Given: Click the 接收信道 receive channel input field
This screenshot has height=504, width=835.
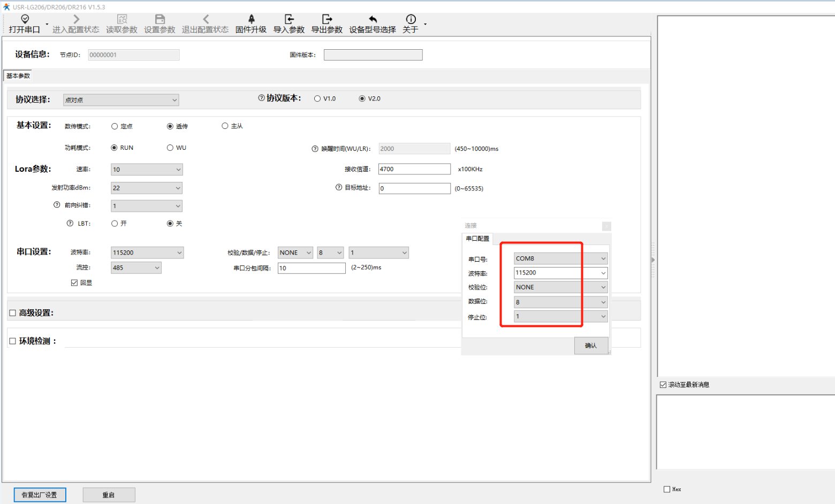Looking at the screenshot, I should coord(414,169).
